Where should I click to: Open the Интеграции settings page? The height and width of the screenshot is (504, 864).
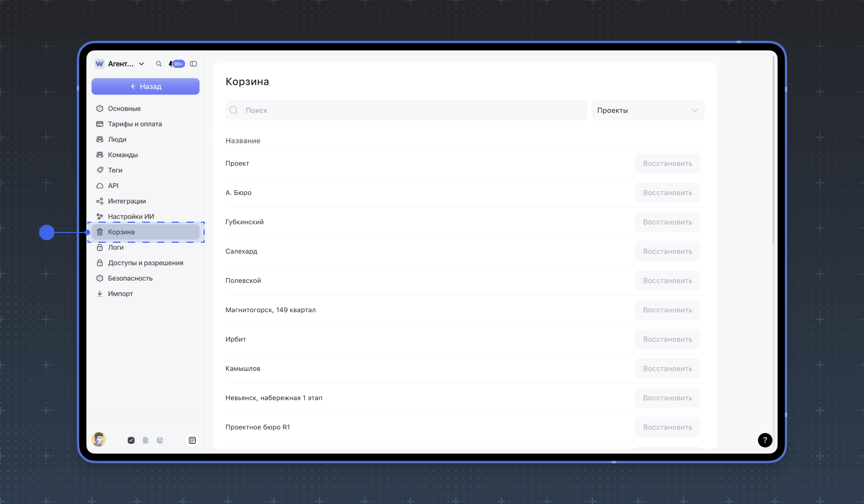pyautogui.click(x=127, y=201)
